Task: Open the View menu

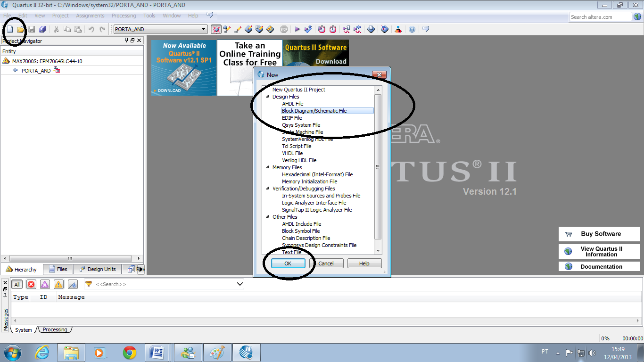Action: [40, 16]
